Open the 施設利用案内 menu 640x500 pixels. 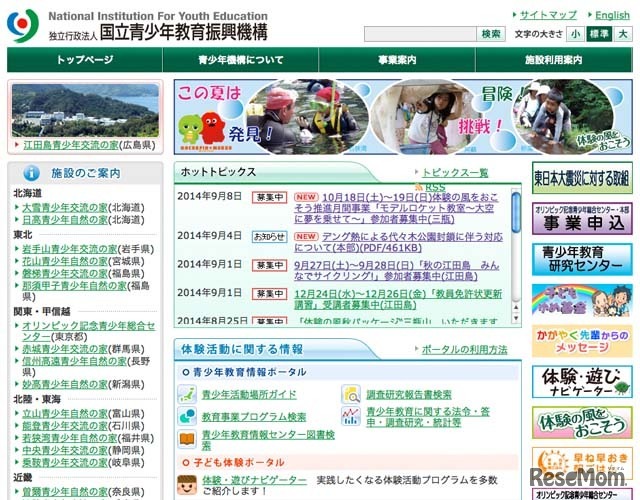[x=554, y=60]
